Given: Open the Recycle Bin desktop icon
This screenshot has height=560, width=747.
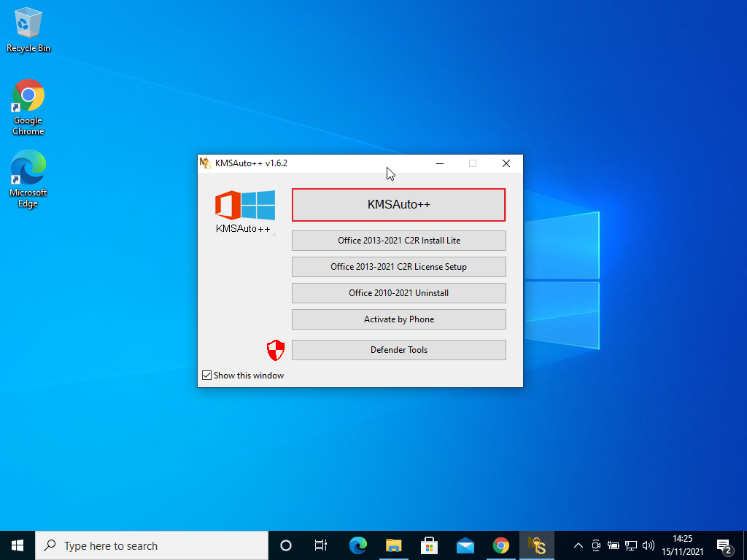Looking at the screenshot, I should (x=28, y=30).
